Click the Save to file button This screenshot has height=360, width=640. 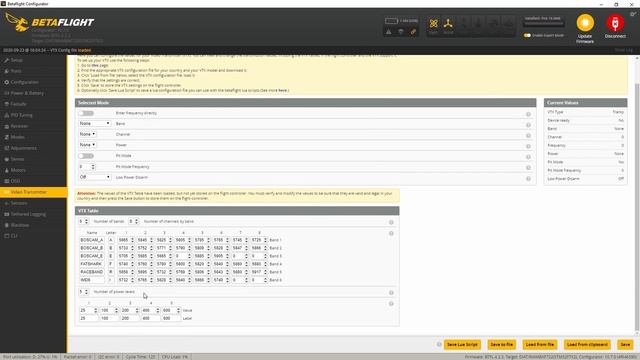pos(502,344)
